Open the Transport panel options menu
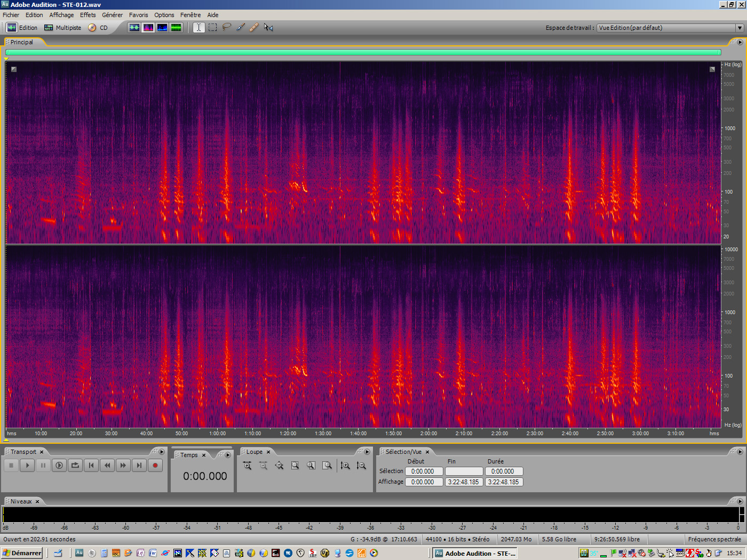The image size is (747, 560). pos(162,451)
